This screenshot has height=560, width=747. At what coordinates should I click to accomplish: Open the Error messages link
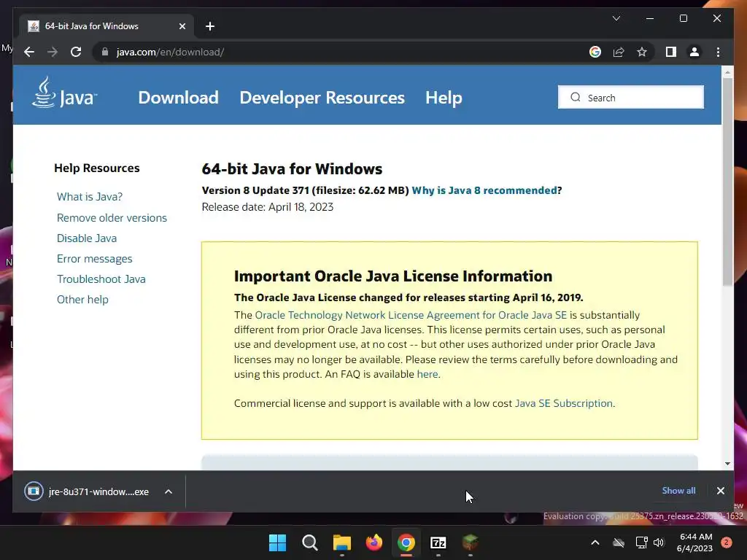pos(94,259)
